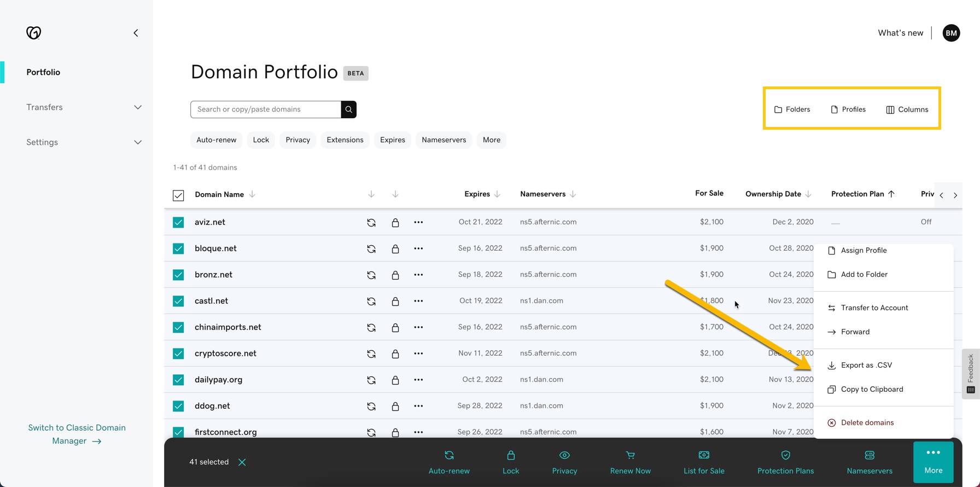Click Privacy eye icon in bottom bar
The width and height of the screenshot is (980, 487).
[x=564, y=455]
